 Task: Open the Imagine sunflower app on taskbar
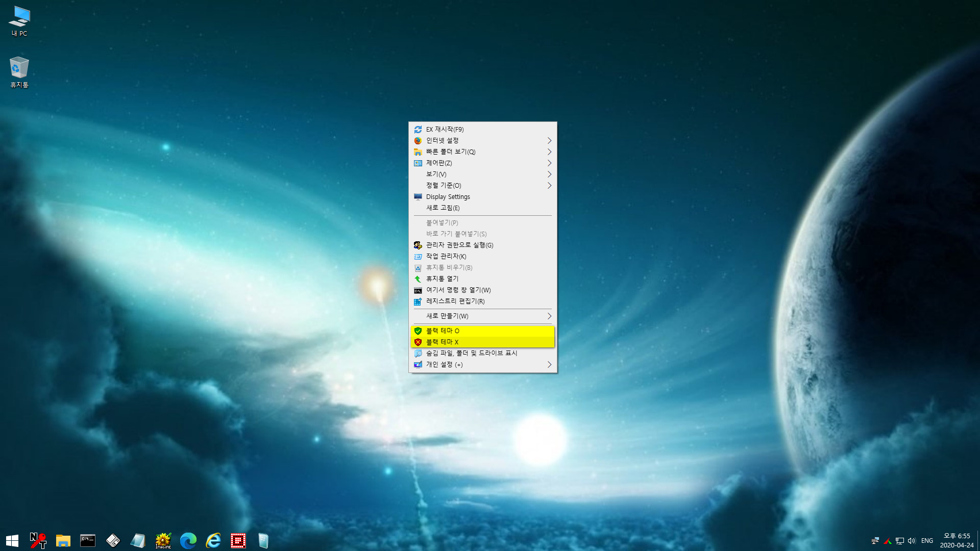click(x=163, y=541)
